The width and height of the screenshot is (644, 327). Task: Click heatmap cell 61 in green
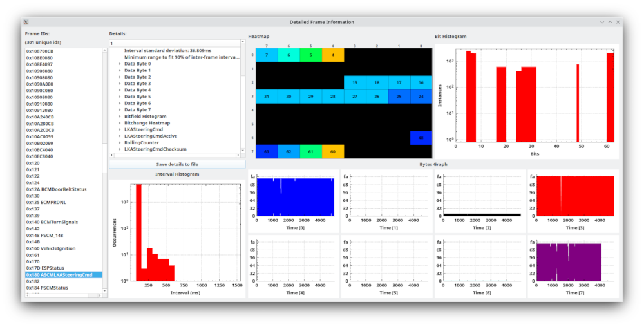coord(310,151)
